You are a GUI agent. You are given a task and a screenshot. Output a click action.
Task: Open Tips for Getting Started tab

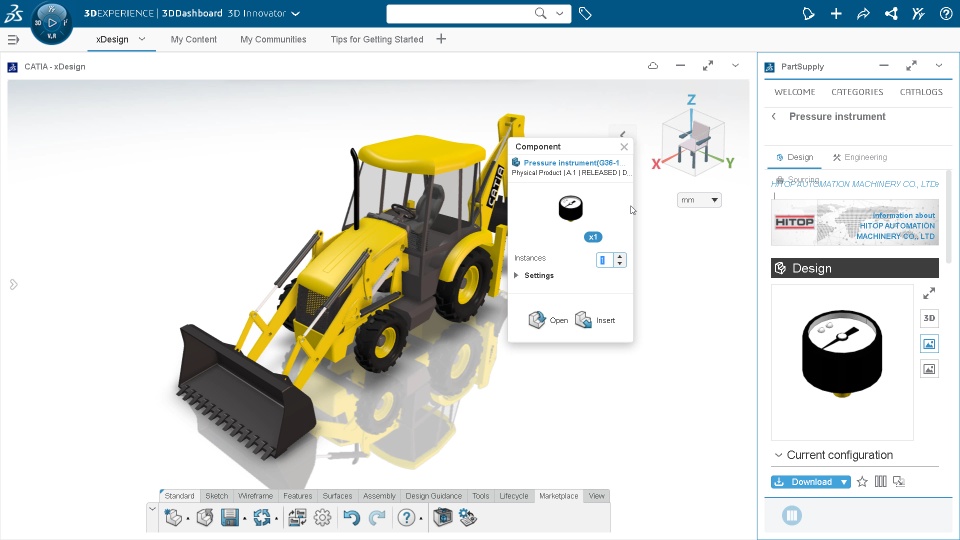click(377, 39)
